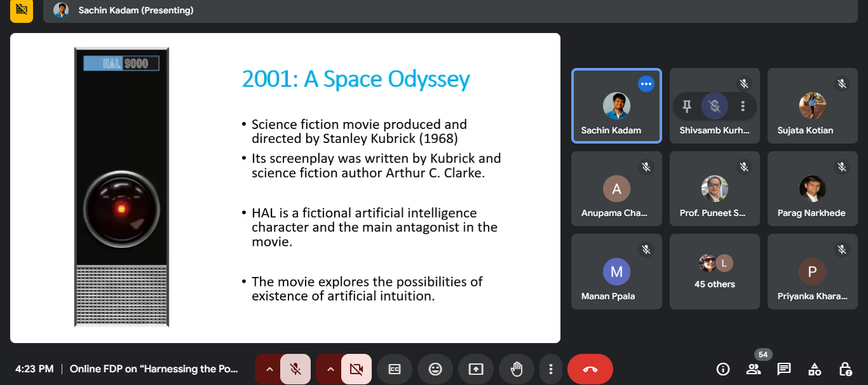Image resolution: width=868 pixels, height=385 pixels.
Task: Click the "Sachin Kadam (Presenting)" label
Action: click(136, 10)
